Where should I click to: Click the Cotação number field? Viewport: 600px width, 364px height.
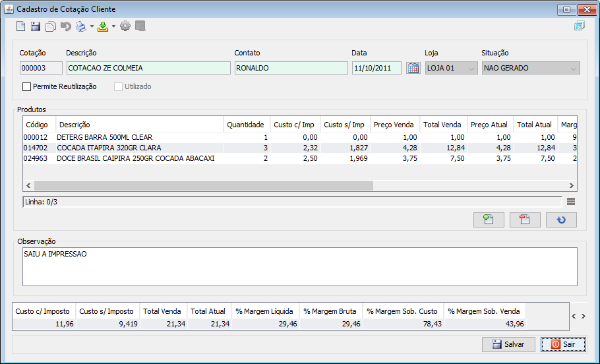point(41,68)
